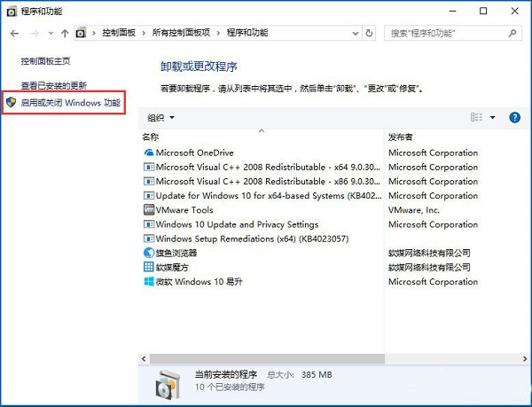Open 启用或关闭 Windows 功能 link
Viewport: 532px width, 407px height.
(x=71, y=103)
